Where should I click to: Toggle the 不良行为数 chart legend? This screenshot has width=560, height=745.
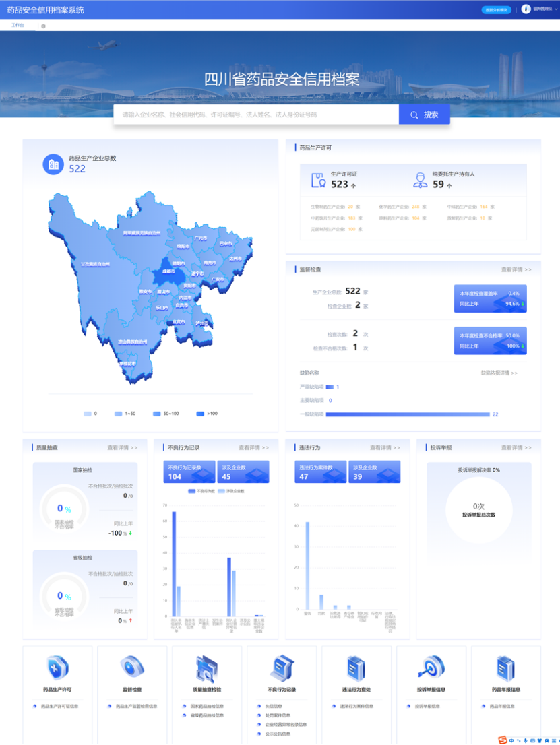point(201,491)
